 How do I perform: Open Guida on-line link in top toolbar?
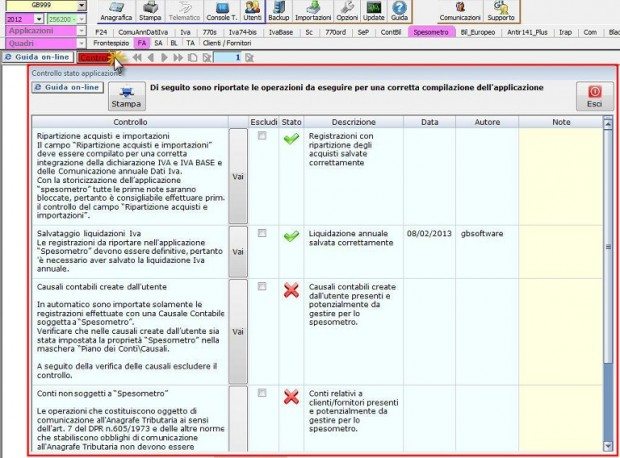pyautogui.click(x=38, y=57)
